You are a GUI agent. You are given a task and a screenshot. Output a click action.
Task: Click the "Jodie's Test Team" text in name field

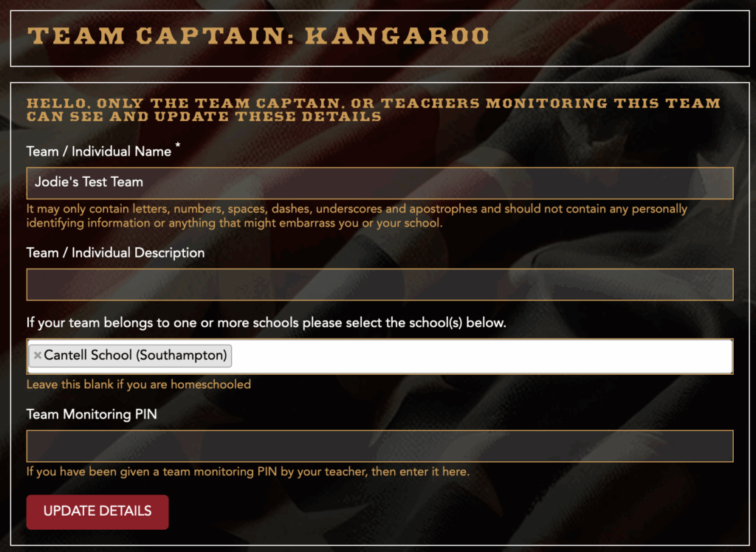89,182
